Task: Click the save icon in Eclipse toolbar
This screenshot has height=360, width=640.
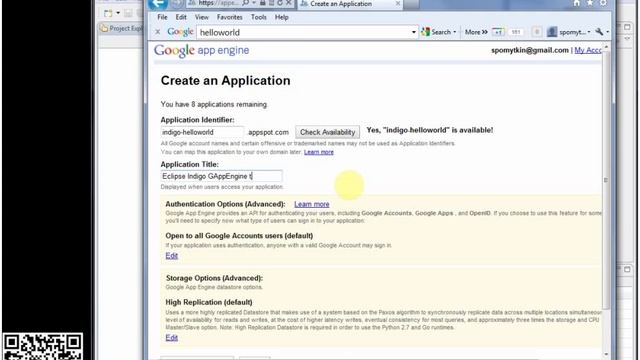Action: pyautogui.click(x=128, y=13)
